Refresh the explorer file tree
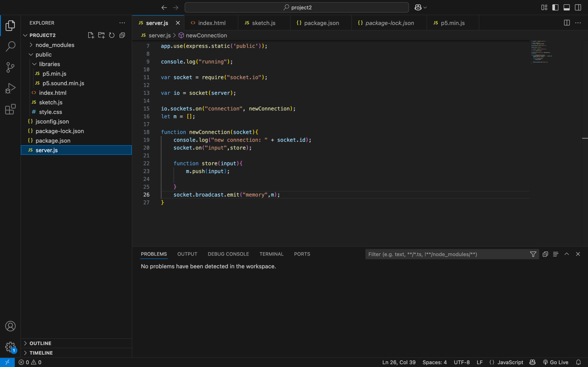The height and width of the screenshot is (367, 588). point(112,35)
